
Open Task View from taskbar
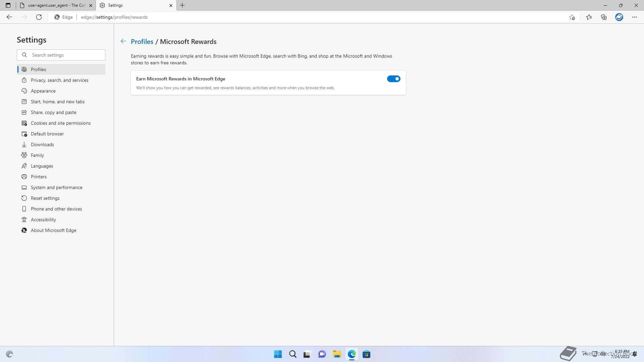307,354
